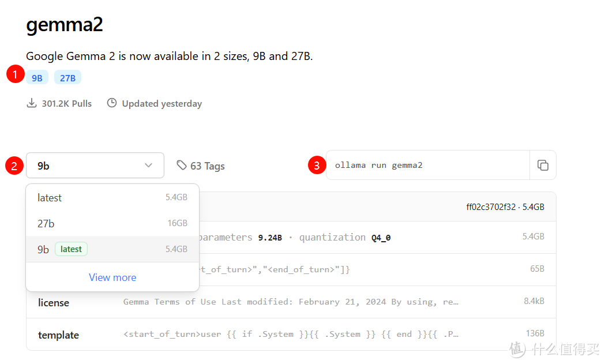Viewport: 605px width, 364px height.
Task: Click the tag icon beside 63 Tags
Action: point(182,166)
